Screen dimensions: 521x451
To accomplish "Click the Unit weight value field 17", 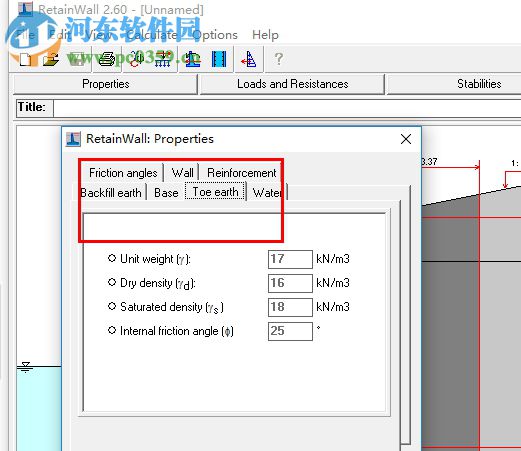I will [x=290, y=259].
